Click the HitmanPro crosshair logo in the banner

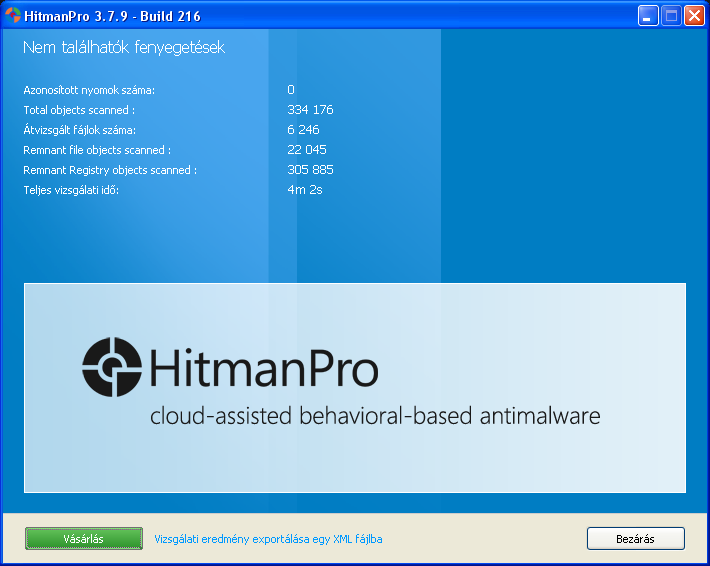[112, 367]
